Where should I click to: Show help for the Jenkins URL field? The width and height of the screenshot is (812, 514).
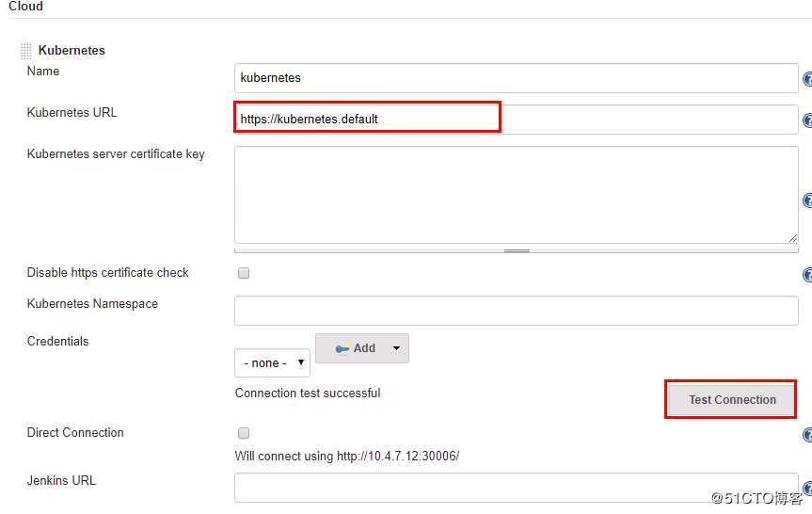807,488
